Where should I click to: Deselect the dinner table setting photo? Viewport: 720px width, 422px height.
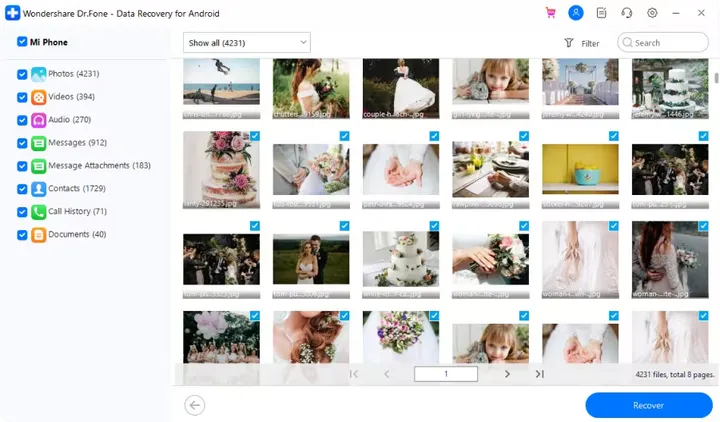click(524, 136)
